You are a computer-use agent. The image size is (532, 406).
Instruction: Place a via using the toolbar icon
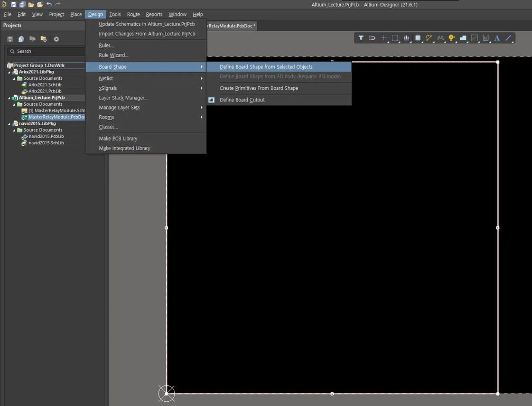click(452, 38)
